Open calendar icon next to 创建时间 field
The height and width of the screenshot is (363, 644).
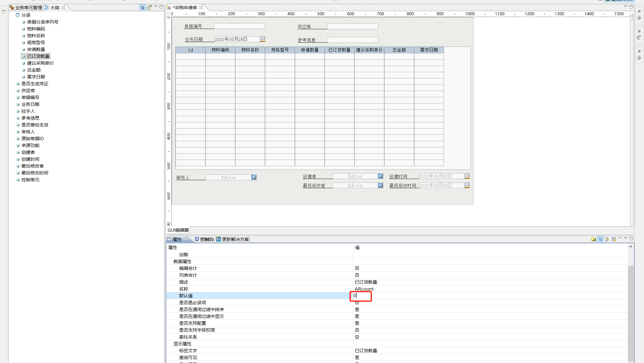(x=467, y=176)
